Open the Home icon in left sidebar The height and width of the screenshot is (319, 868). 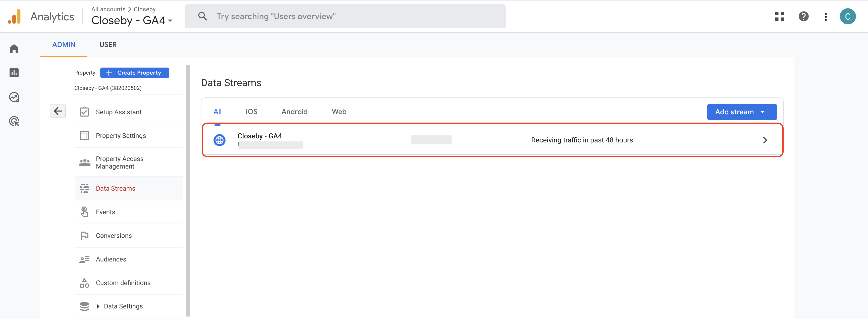[14, 49]
